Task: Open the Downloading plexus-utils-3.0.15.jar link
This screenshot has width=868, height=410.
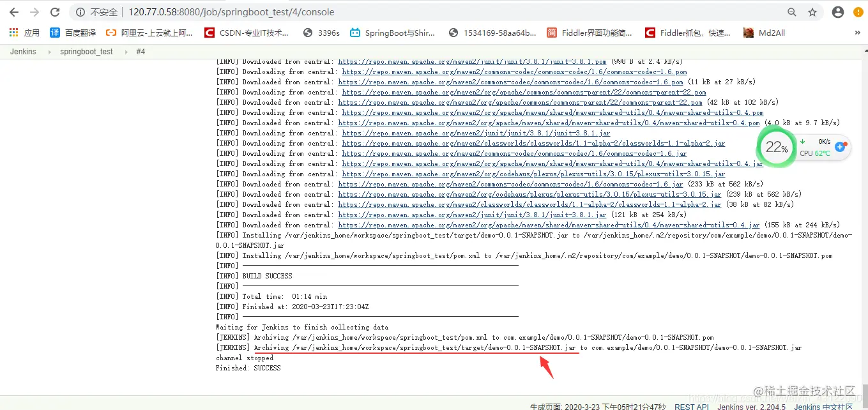Action: pos(533,174)
